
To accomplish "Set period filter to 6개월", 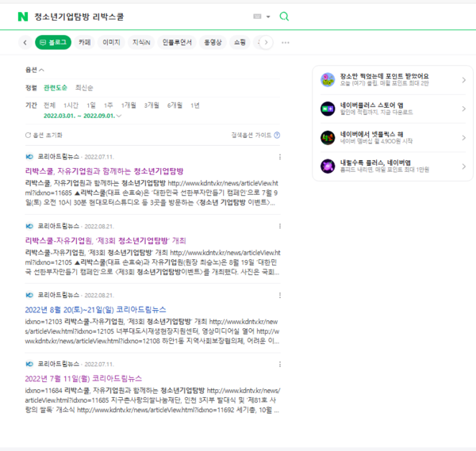I will [175, 105].
